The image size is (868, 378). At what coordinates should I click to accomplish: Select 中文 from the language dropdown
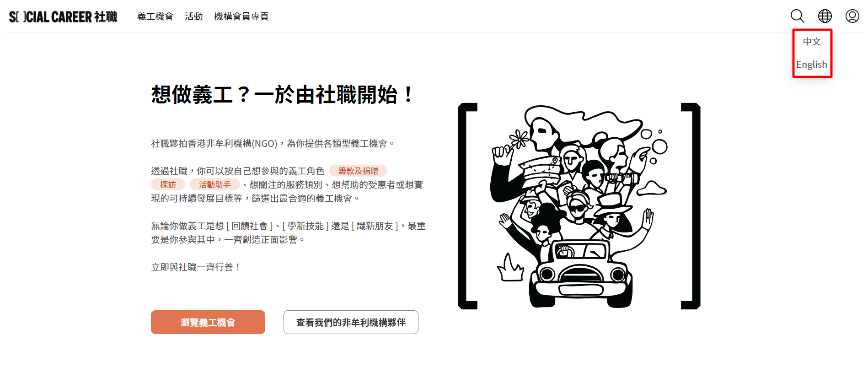[x=812, y=42]
